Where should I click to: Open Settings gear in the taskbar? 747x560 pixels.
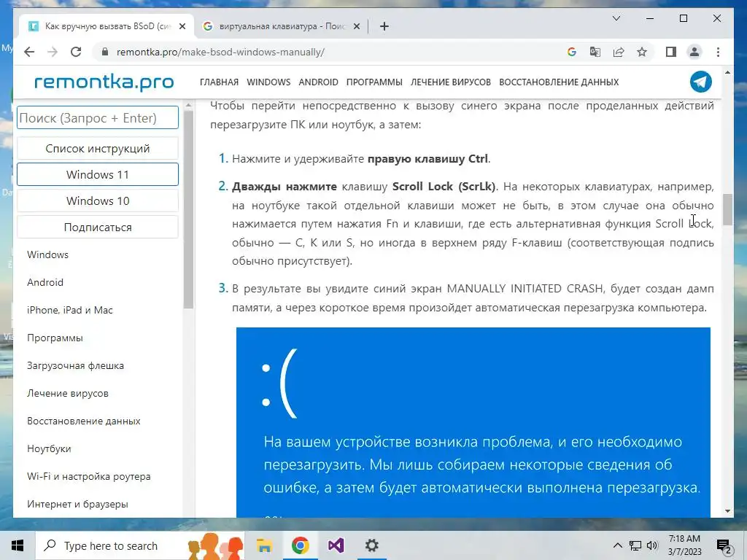371,545
